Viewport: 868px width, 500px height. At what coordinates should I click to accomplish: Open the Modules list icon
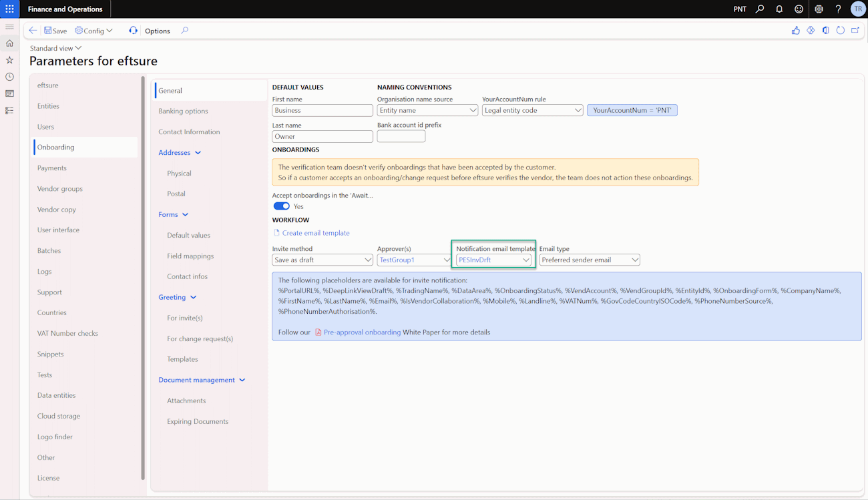pos(9,110)
